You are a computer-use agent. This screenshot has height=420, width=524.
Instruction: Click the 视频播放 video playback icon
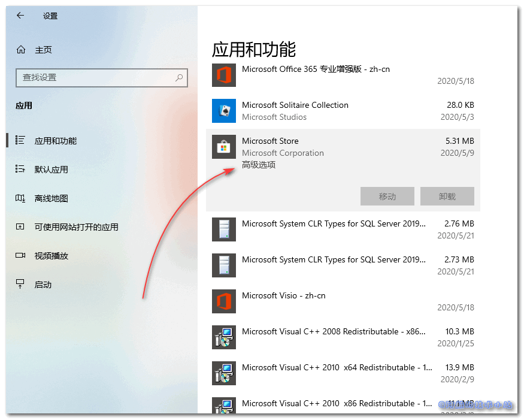20,256
